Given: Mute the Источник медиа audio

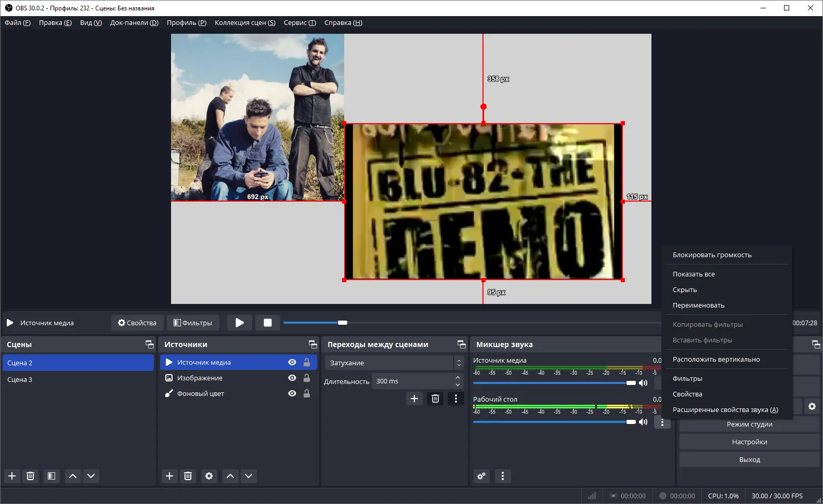Looking at the screenshot, I should [x=643, y=383].
